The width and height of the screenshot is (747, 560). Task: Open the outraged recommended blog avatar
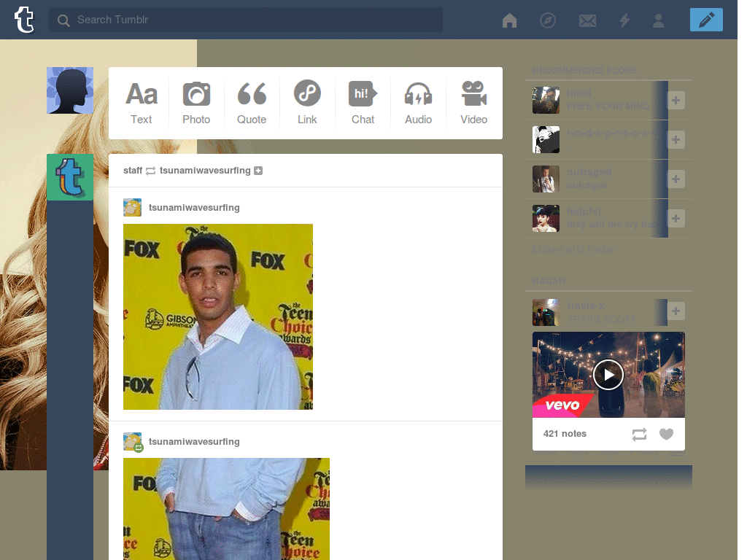pyautogui.click(x=546, y=179)
